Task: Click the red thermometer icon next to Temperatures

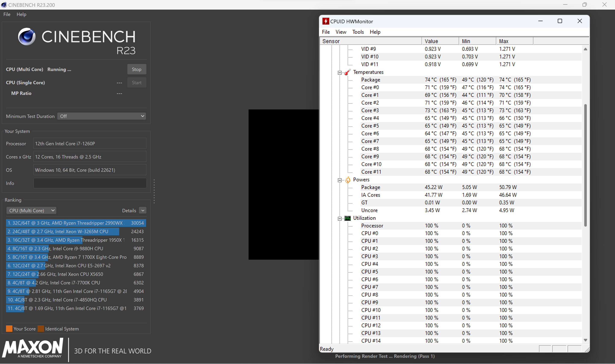Action: (347, 72)
